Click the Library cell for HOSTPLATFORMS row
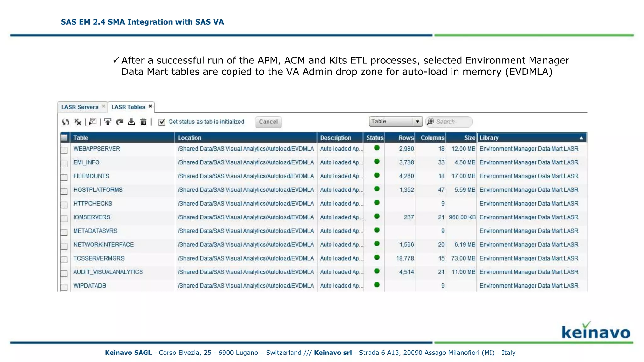The width and height of the screenshot is (644, 362). pos(529,190)
